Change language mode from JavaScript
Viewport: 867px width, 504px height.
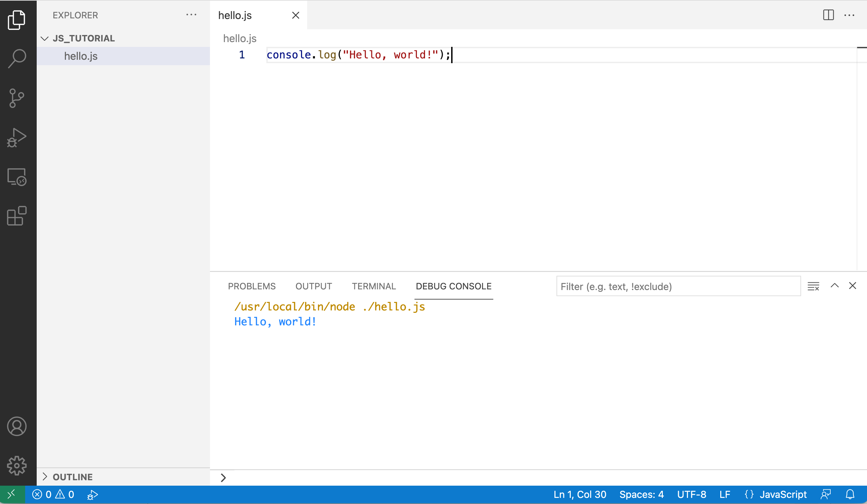point(783,495)
